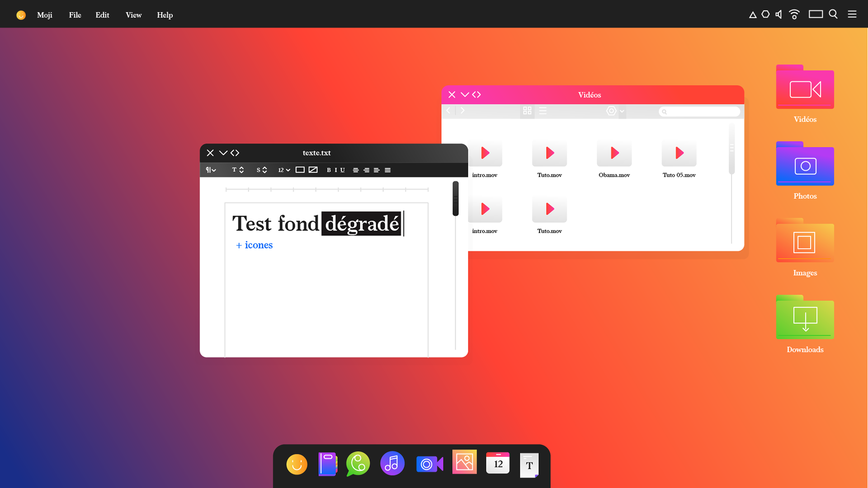The height and width of the screenshot is (488, 868).
Task: Open the paragraph style dropdown
Action: pyautogui.click(x=211, y=170)
